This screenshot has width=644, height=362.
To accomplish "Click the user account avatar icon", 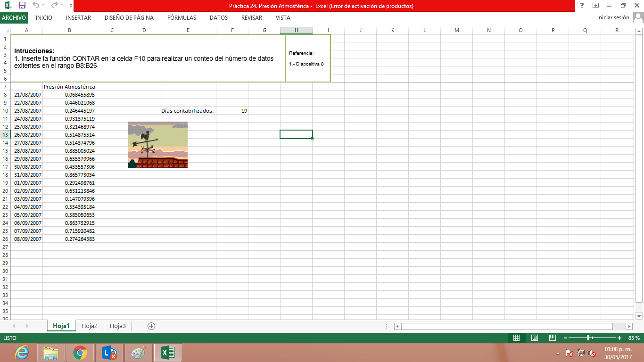I will click(638, 17).
